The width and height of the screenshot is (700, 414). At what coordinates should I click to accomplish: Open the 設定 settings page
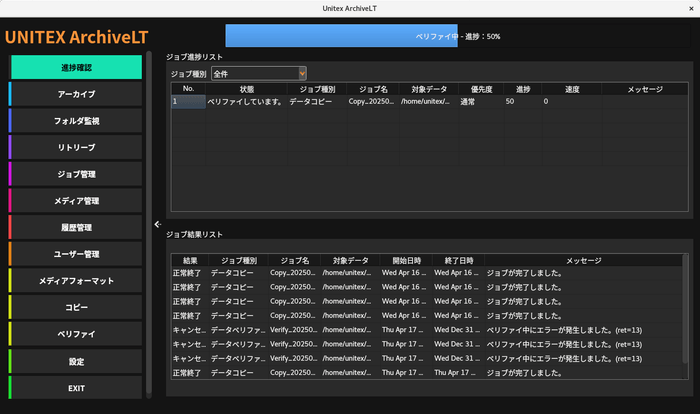coord(76,361)
